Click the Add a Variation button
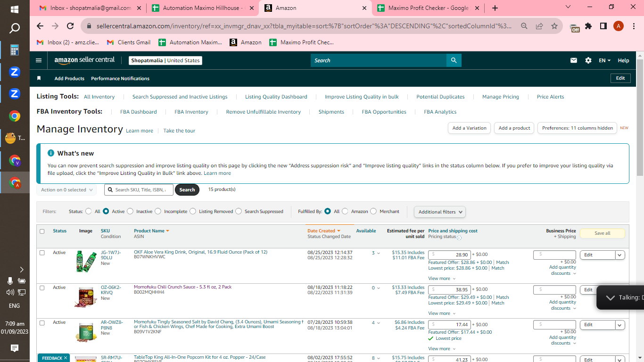Screen dimensions: 644x362 point(469,128)
